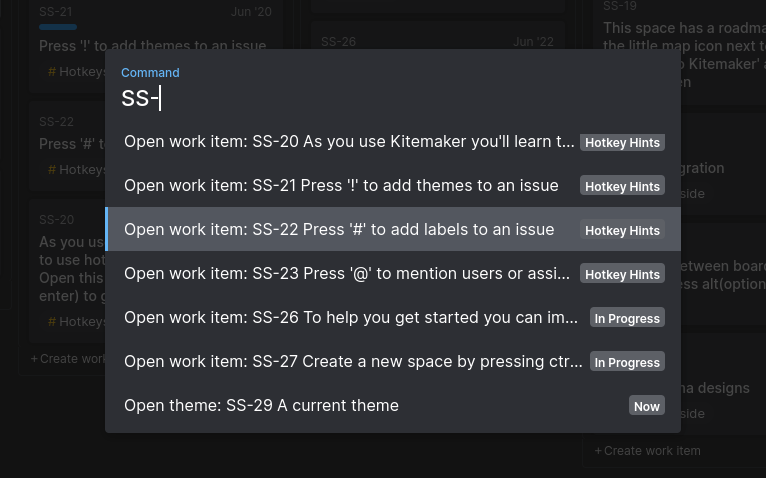Click Hotkeys label on background SS-20 card

77,322
